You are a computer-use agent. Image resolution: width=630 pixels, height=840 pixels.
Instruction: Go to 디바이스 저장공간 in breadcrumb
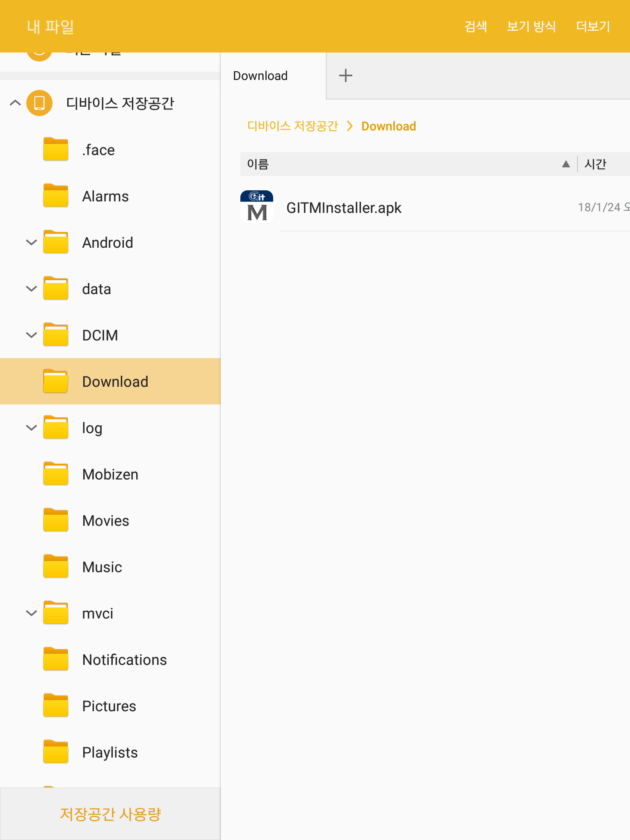(292, 126)
